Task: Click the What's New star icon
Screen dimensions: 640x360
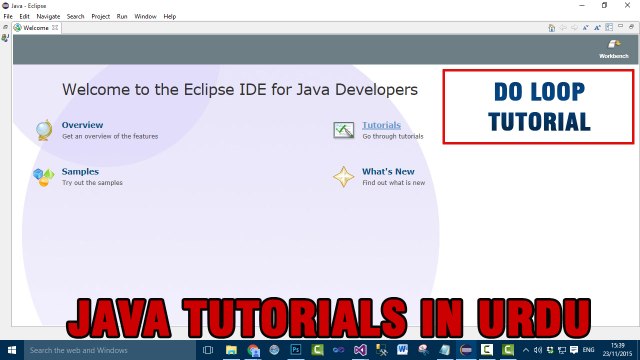Action: point(343,177)
